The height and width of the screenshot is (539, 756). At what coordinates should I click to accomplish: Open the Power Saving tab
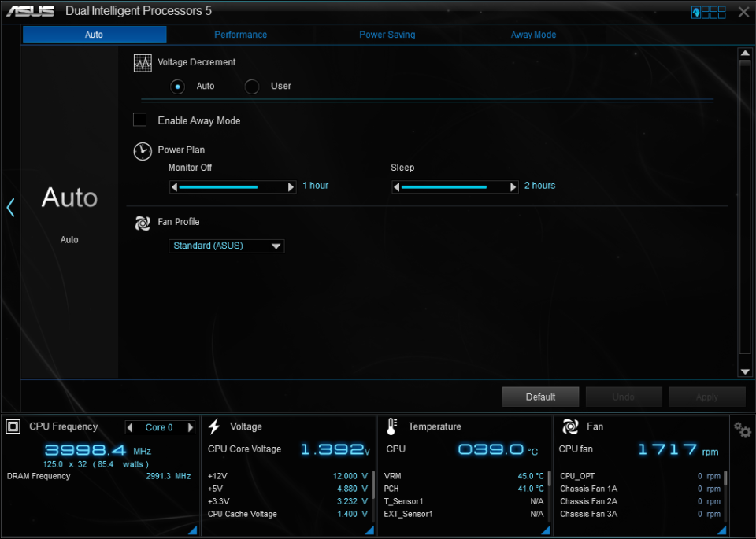pos(387,35)
